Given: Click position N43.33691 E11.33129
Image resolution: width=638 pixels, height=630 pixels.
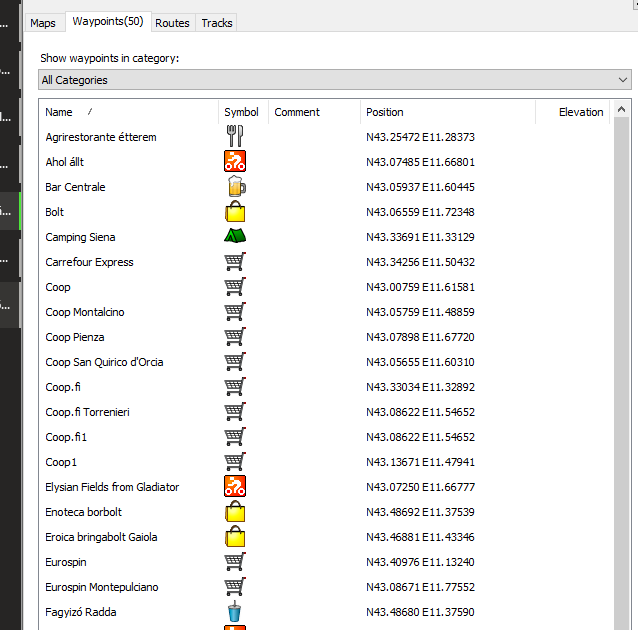Looking at the screenshot, I should tap(420, 237).
